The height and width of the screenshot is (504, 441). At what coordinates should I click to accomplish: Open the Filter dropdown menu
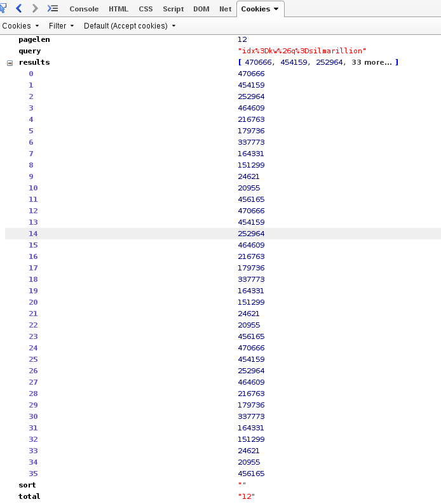pos(61,26)
